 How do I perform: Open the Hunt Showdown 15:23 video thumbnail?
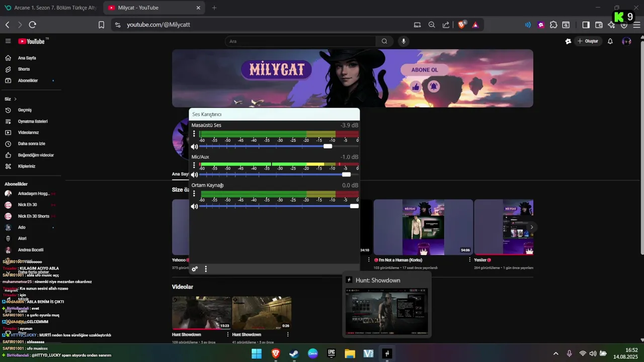pos(201,313)
